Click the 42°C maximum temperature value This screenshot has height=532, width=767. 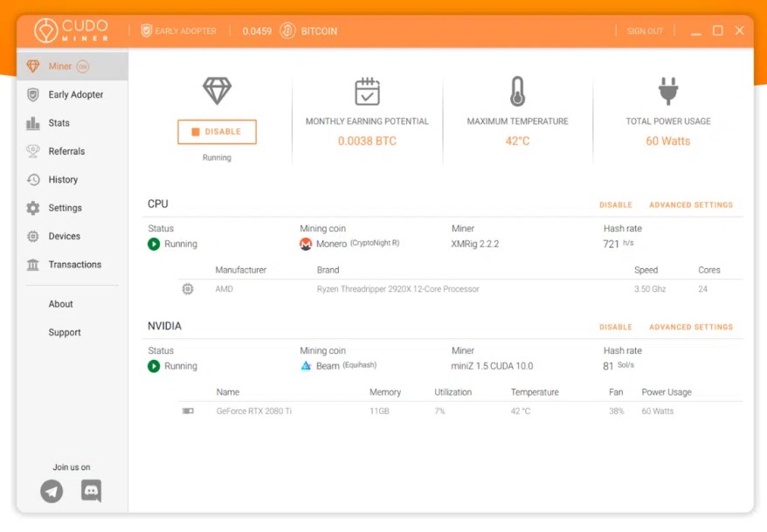click(x=517, y=141)
